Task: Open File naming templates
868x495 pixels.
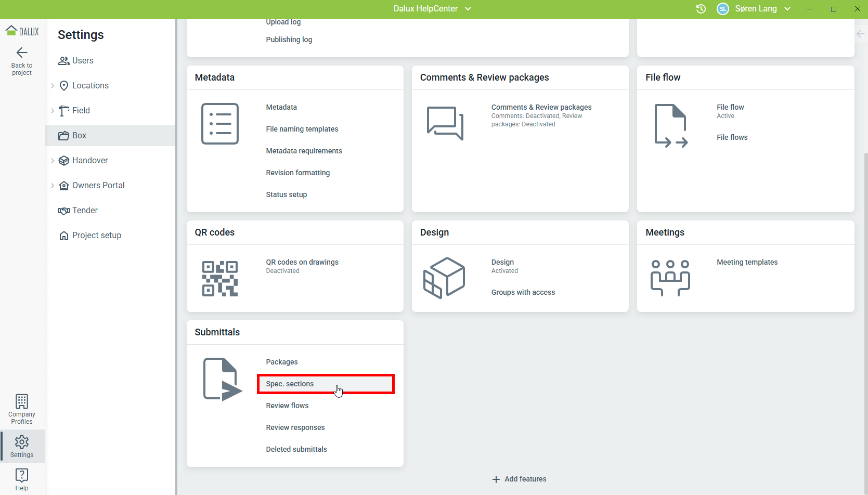Action: [302, 129]
